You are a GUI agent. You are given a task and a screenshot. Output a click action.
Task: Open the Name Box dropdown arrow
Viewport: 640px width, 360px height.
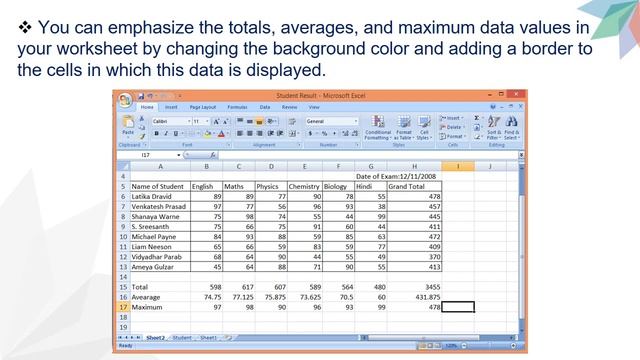(x=179, y=155)
